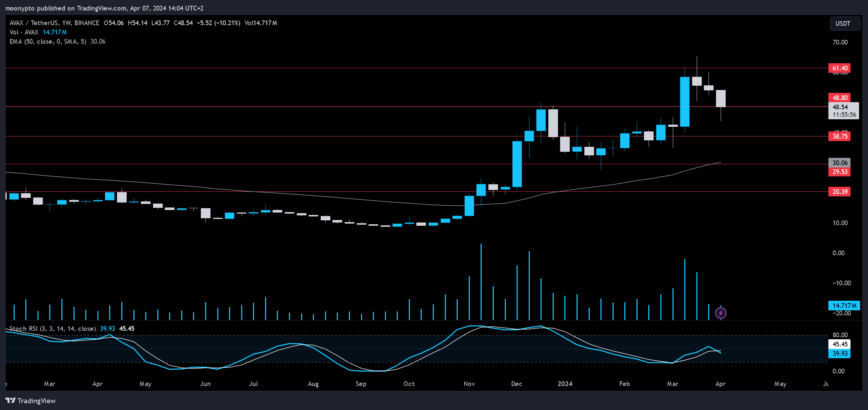Click the 2024 label on the time axis
The height and width of the screenshot is (410, 868).
click(565, 384)
